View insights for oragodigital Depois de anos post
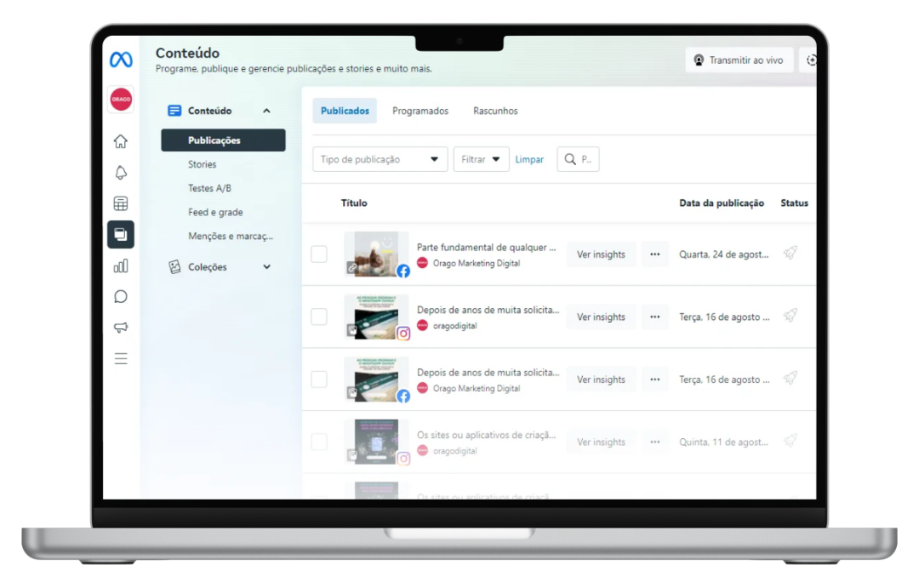 coord(601,317)
